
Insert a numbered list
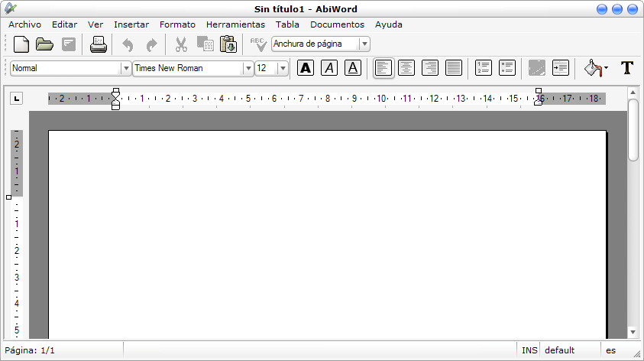483,68
